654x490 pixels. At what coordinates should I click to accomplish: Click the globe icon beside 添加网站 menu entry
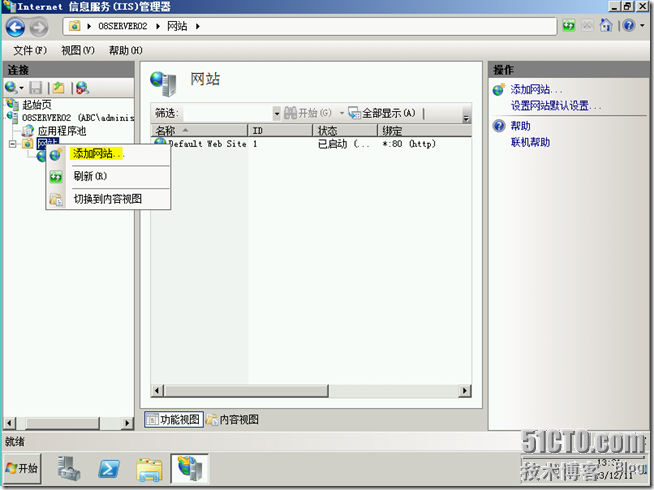tap(56, 155)
